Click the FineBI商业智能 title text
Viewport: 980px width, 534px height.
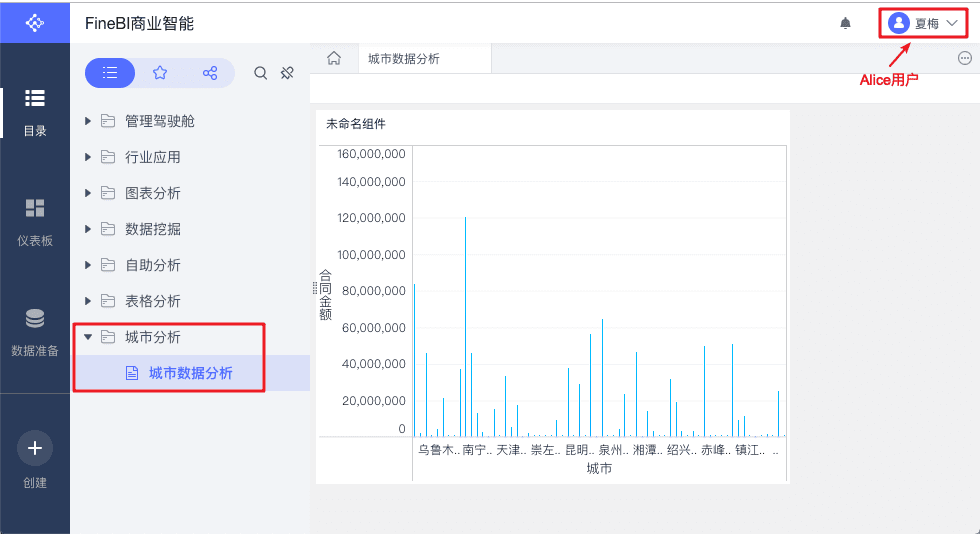[x=139, y=23]
